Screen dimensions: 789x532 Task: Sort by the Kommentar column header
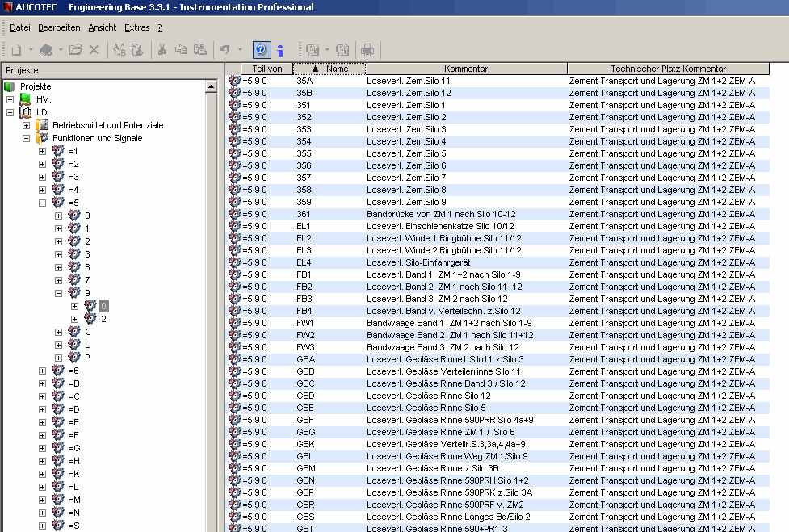[x=466, y=69]
